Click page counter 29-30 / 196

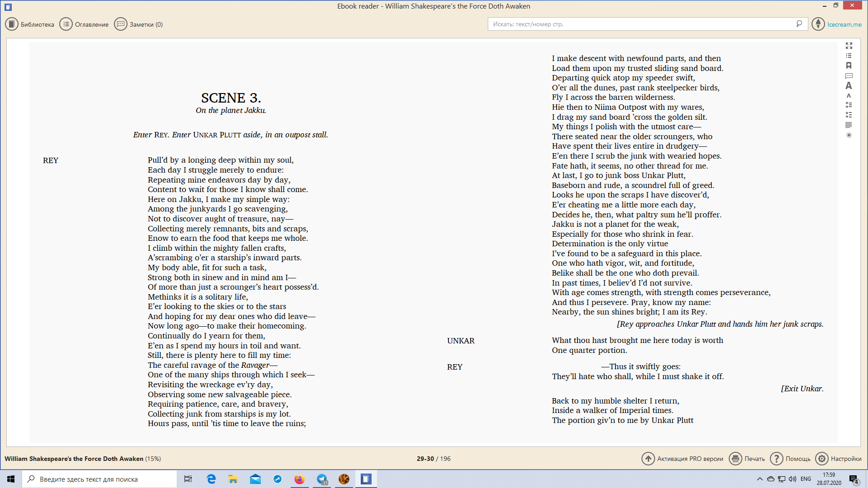[434, 459]
